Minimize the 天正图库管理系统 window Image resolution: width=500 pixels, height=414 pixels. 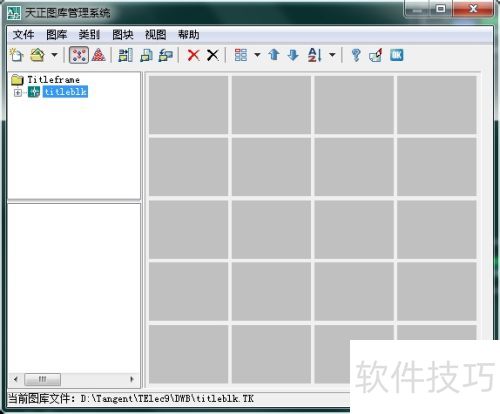[418, 9]
